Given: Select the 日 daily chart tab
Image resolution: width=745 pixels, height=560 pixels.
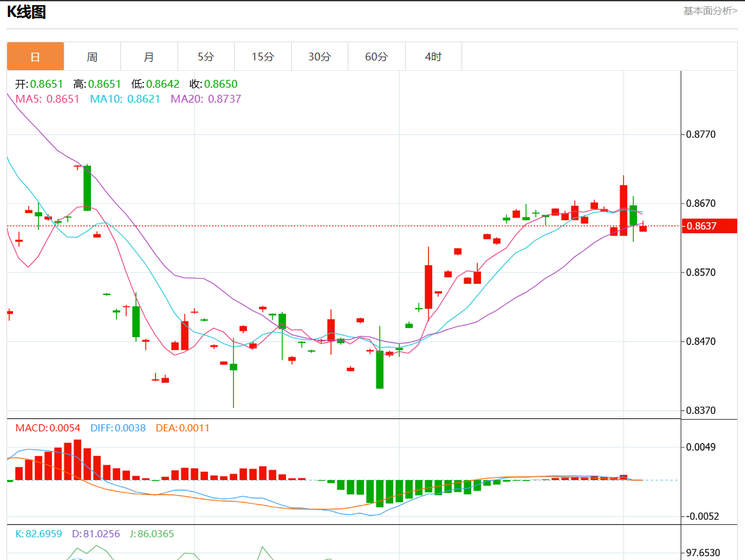Looking at the screenshot, I should click(x=35, y=57).
